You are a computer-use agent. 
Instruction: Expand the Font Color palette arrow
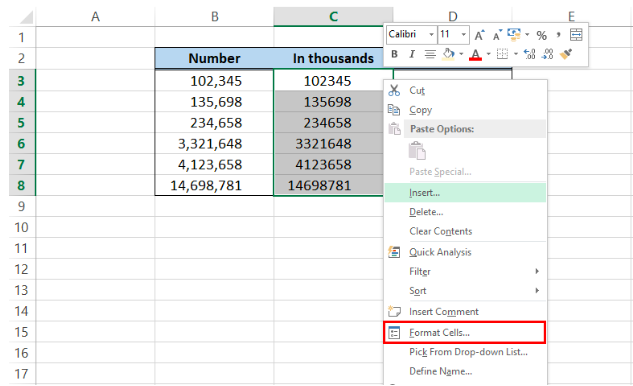tap(488, 54)
